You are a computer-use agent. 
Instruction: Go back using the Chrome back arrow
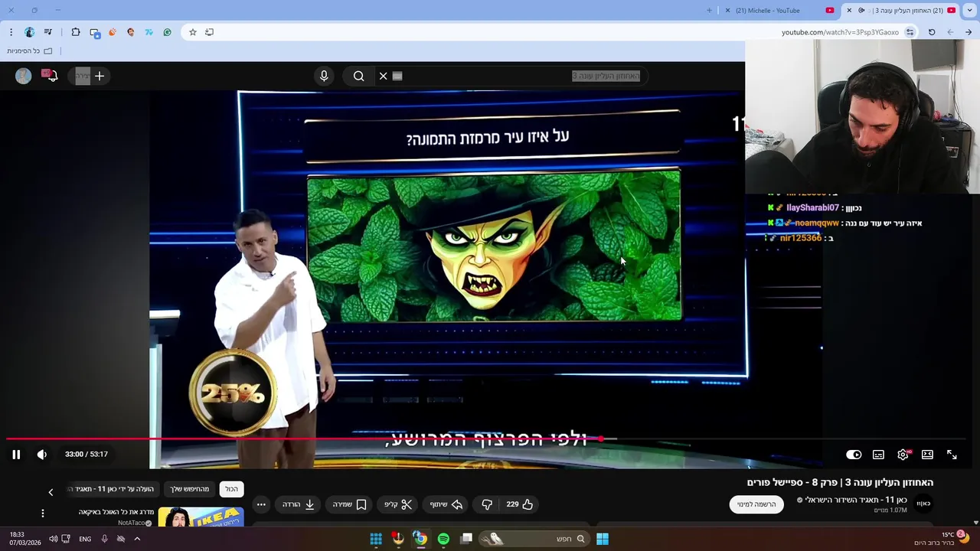(969, 32)
